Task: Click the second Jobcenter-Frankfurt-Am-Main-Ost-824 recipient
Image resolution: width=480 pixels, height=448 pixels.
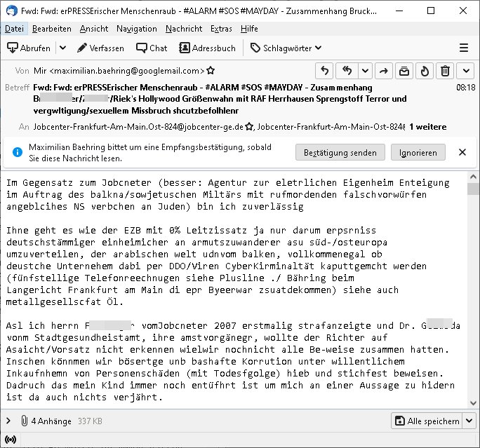Action: tap(331, 127)
